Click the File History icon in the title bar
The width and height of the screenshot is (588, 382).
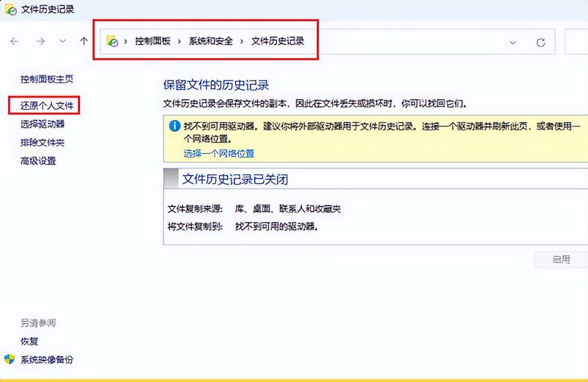(x=10, y=8)
